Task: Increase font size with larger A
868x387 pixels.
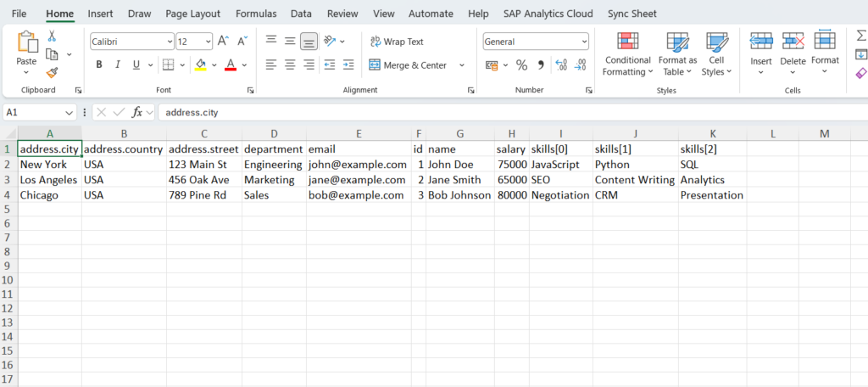Action: tap(223, 41)
